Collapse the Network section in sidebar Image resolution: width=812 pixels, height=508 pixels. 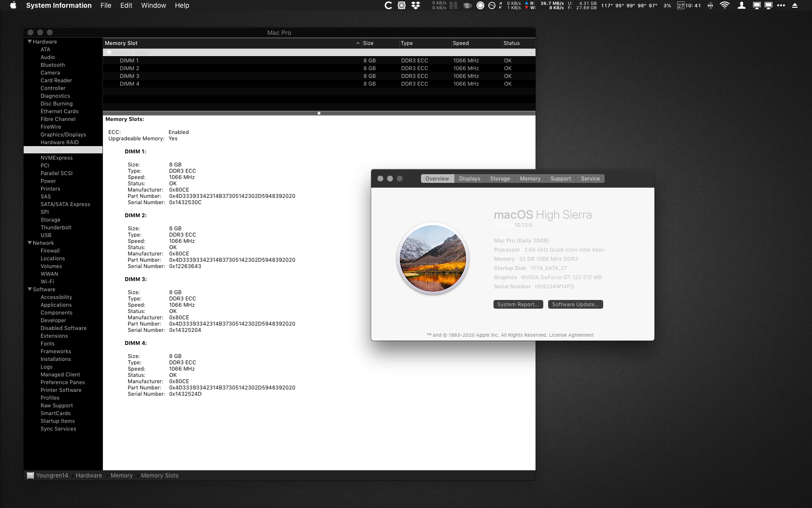point(30,243)
